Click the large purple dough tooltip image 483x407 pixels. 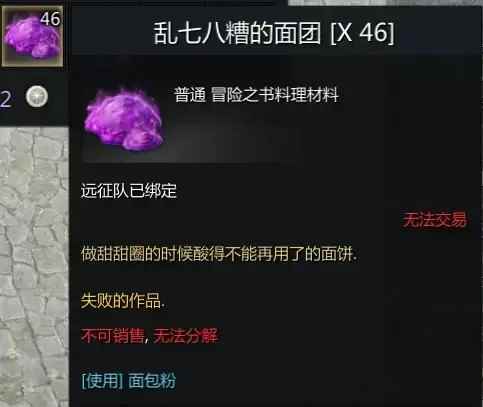coord(124,119)
